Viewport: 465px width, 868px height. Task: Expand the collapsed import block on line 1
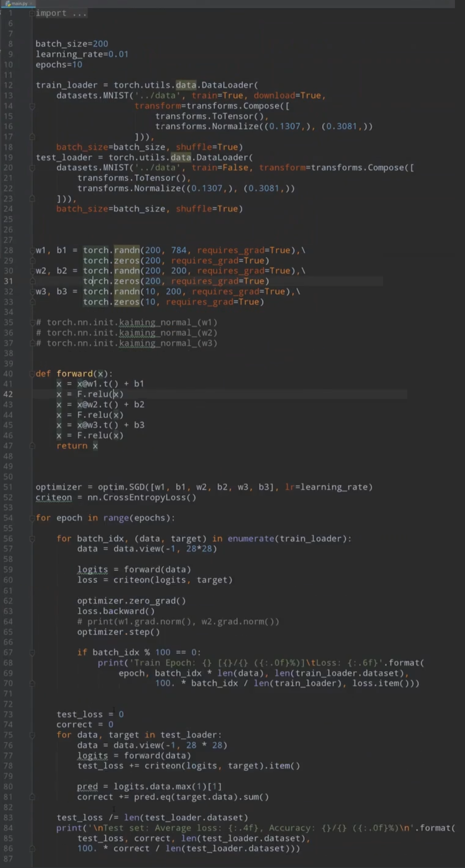point(32,13)
